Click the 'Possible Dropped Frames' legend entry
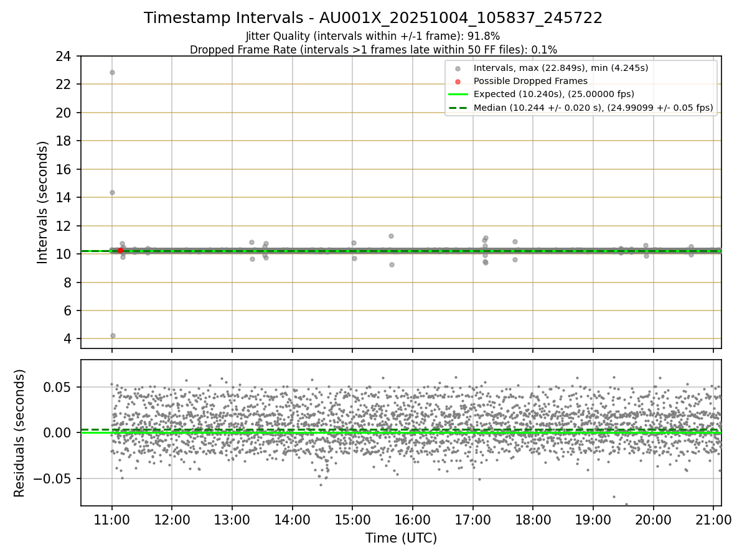 530,81
